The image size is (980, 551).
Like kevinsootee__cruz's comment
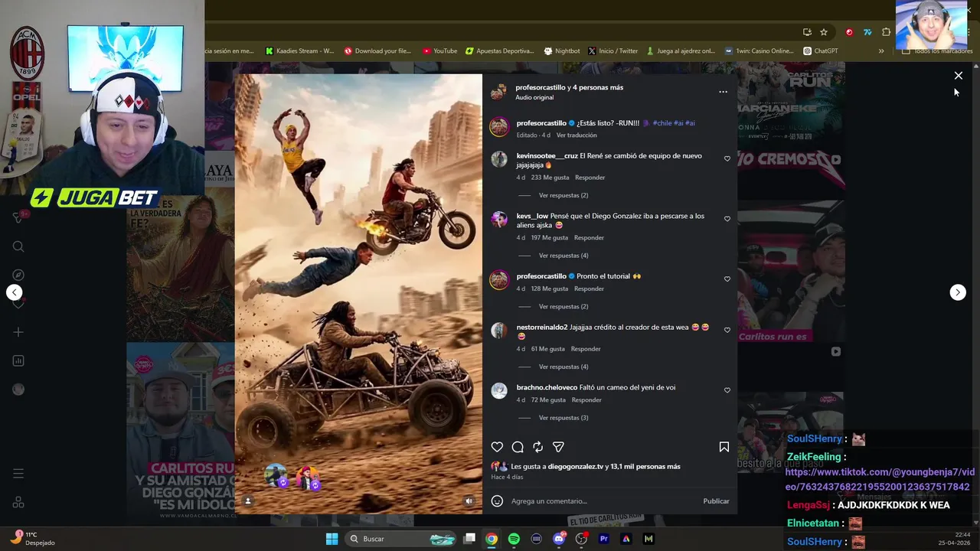coord(727,158)
